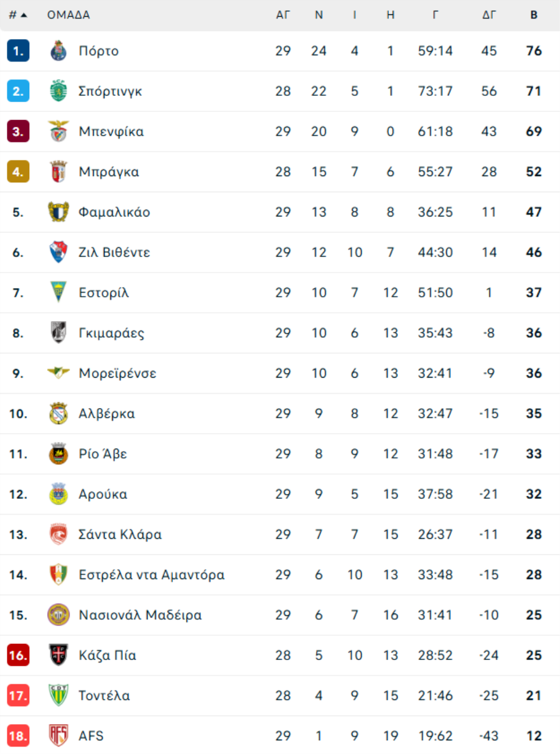560x754 pixels.
Task: Open the Εστρέλα ντα Αμαντόρα team link
Action: 151,575
